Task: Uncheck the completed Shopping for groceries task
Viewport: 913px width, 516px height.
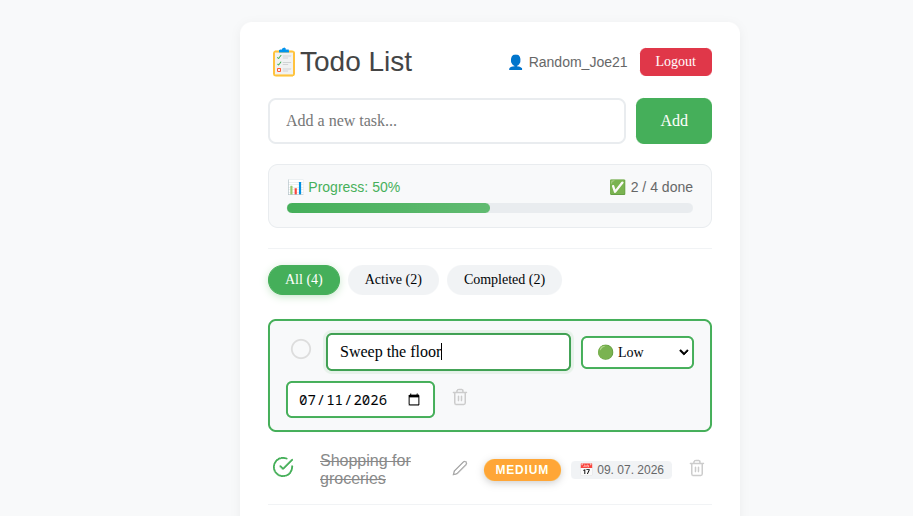Action: 284,466
